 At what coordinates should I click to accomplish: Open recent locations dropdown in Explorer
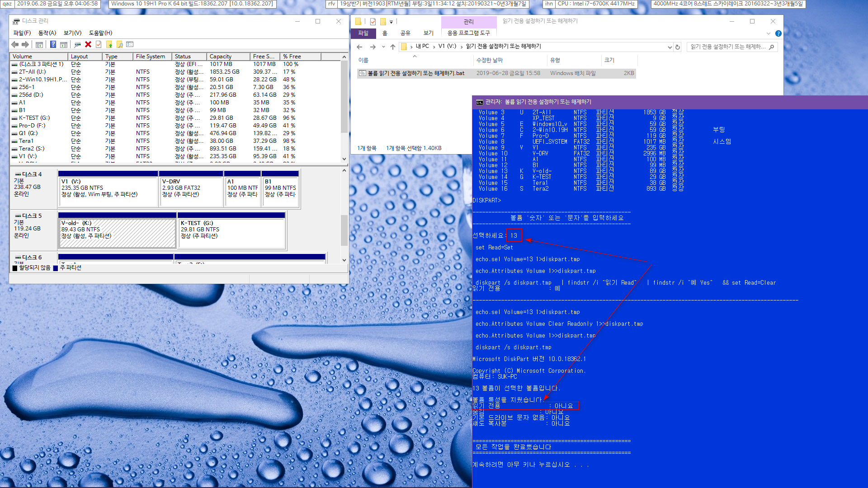pos(383,47)
